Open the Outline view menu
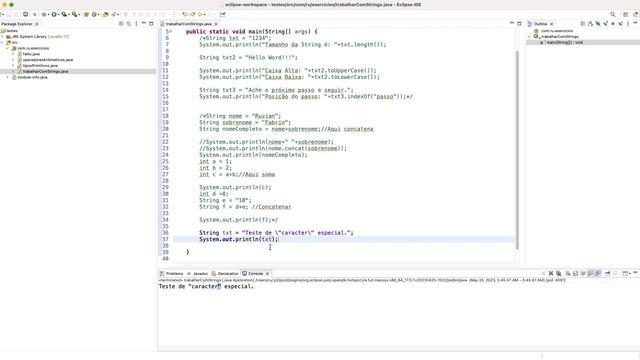 pos(628,24)
